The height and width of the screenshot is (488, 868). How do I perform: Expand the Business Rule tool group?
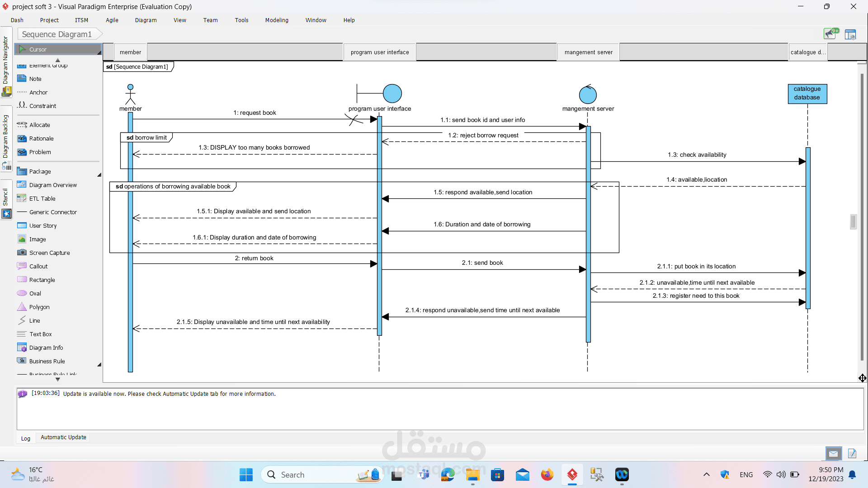tap(99, 364)
